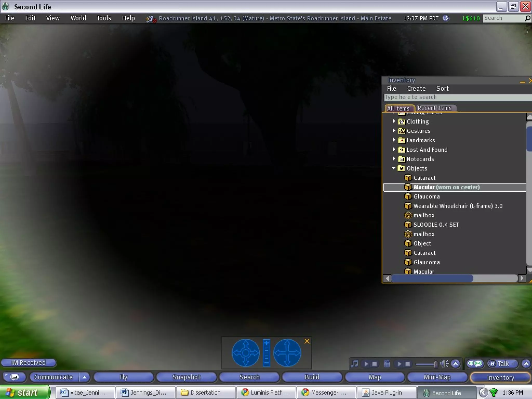Open Communicate dropdown arrow
The width and height of the screenshot is (532, 399).
(x=84, y=377)
